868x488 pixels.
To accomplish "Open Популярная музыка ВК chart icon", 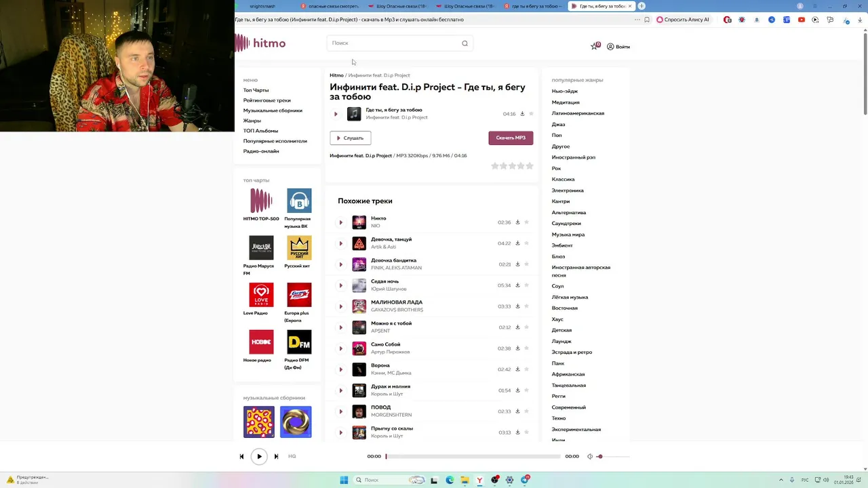I will coord(299,201).
